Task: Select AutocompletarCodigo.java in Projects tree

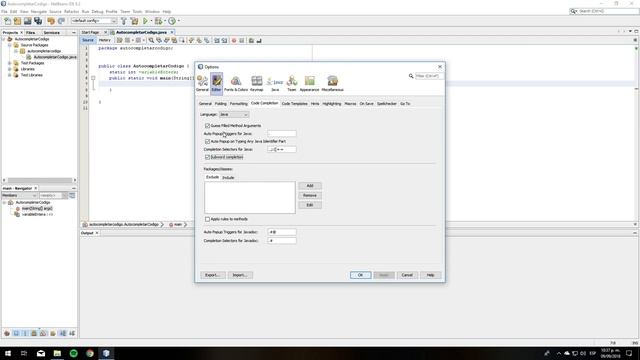Action: point(54,57)
